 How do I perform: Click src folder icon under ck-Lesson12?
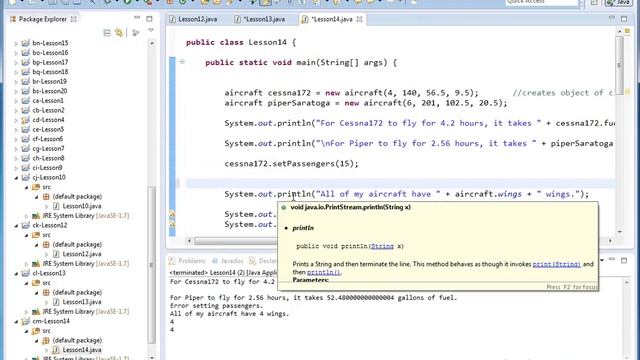coord(36,235)
